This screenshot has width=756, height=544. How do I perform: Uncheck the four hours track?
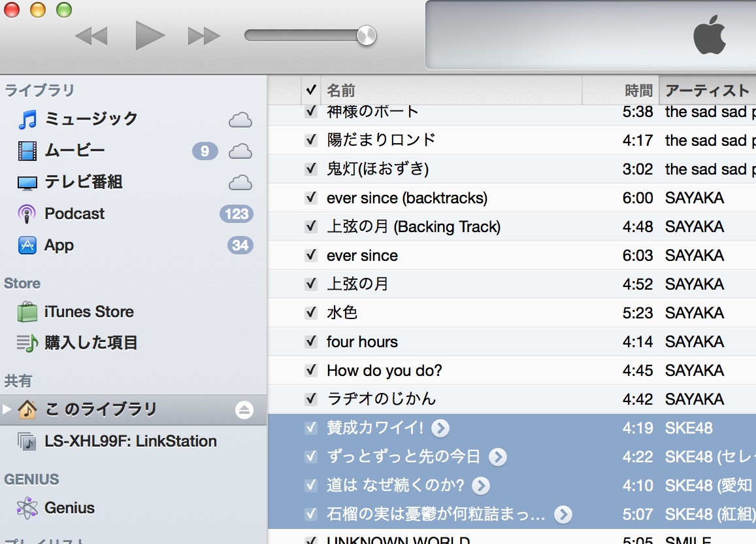(311, 341)
